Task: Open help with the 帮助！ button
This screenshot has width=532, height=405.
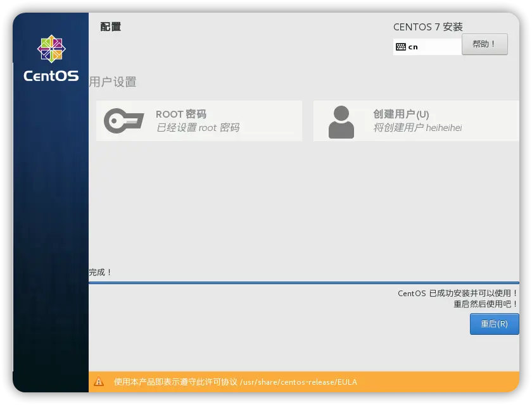Action: [x=484, y=44]
